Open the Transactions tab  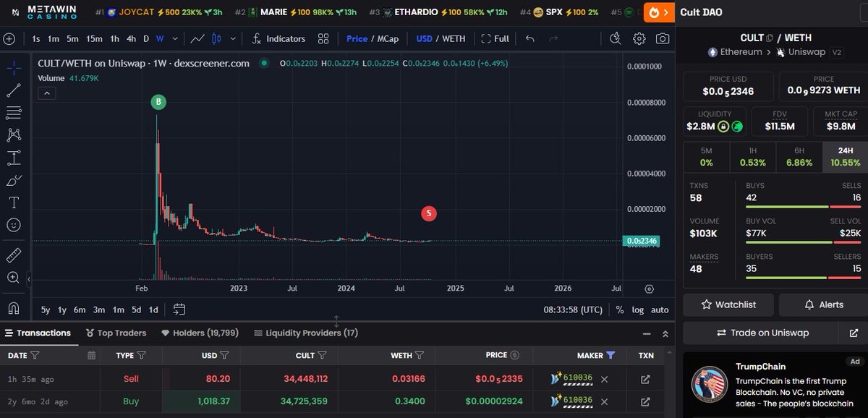(x=38, y=333)
